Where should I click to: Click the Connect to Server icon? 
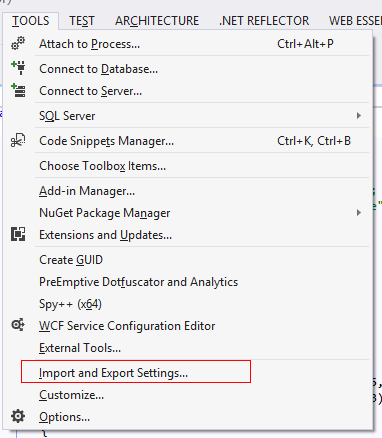click(x=18, y=90)
